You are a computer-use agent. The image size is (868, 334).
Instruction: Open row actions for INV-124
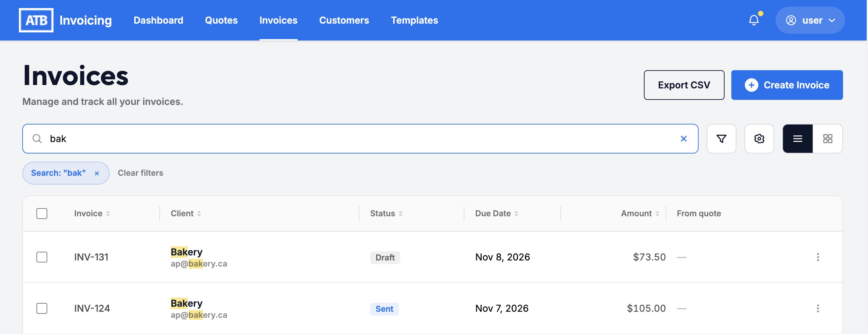click(818, 308)
